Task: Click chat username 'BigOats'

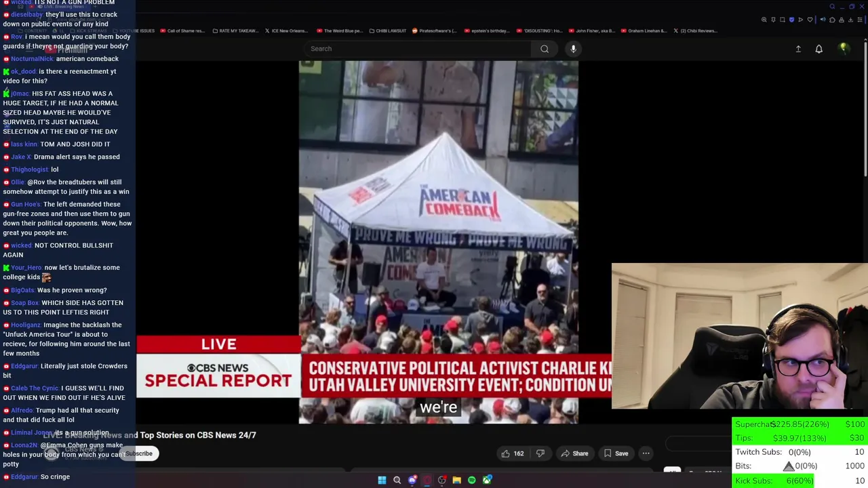Action: (x=22, y=290)
